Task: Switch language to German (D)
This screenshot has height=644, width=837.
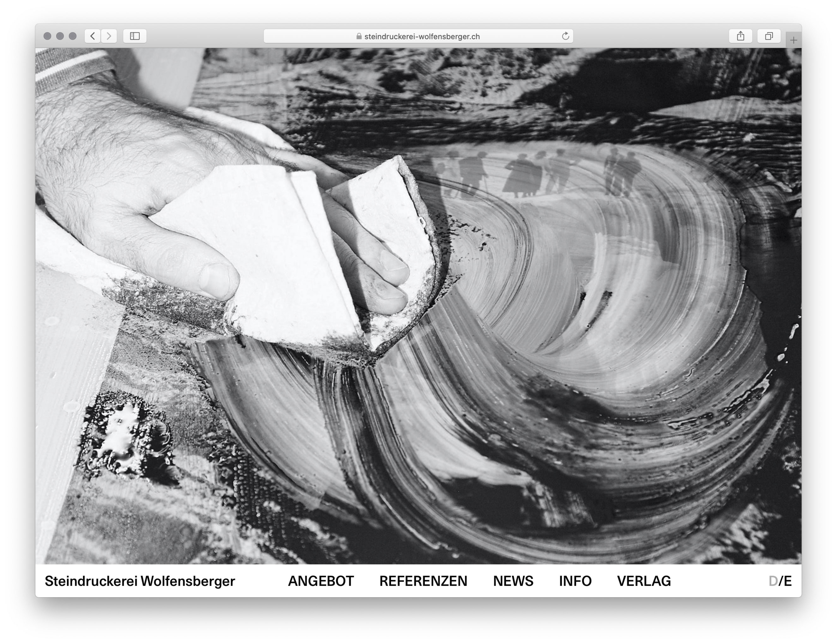Action: coord(773,581)
